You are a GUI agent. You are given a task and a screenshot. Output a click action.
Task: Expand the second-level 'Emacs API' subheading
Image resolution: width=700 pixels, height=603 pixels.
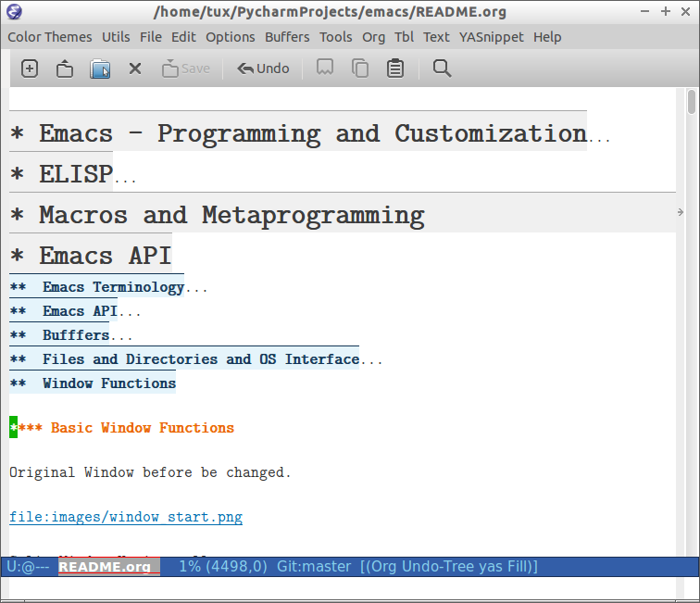coord(63,311)
